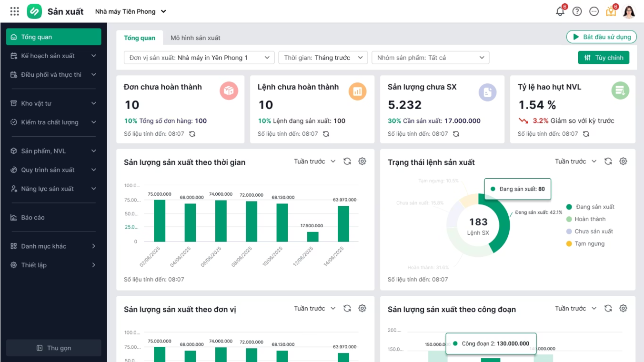Toggle the Tạm ngưng legend series
Viewport: 644px width, 362px height.
pos(589,243)
